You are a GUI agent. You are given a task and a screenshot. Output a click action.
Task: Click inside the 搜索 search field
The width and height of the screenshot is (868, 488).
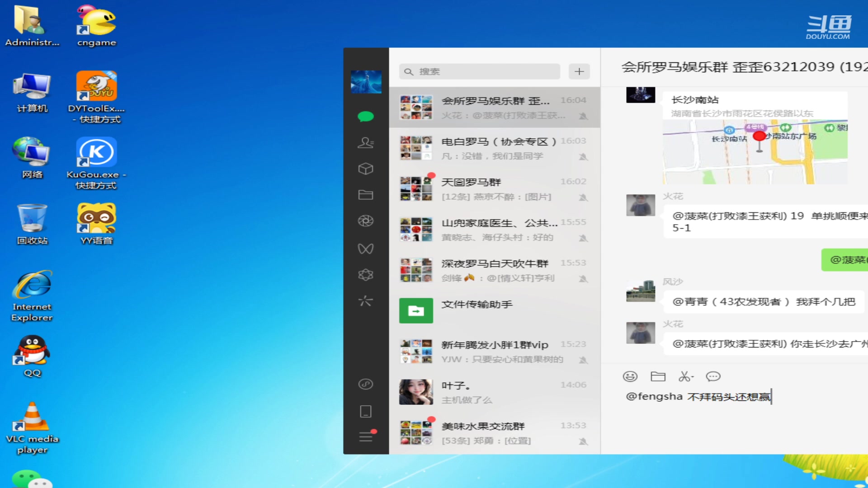(x=479, y=71)
